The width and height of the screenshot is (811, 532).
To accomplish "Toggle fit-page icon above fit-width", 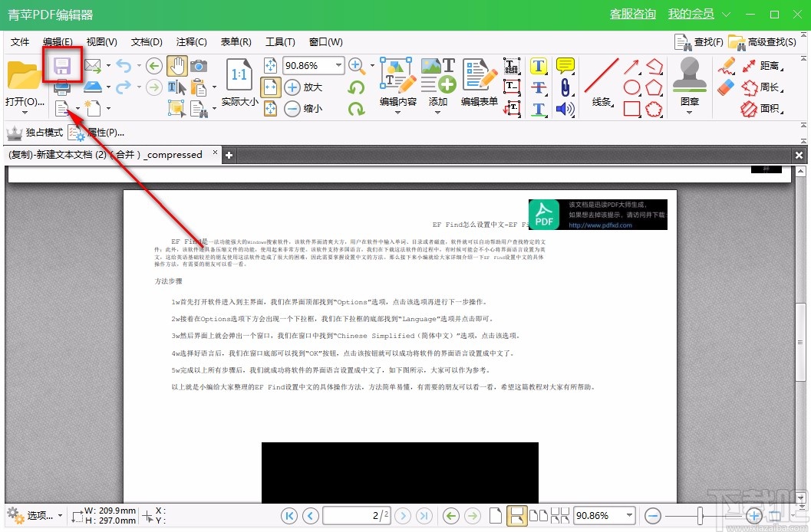I will point(271,66).
